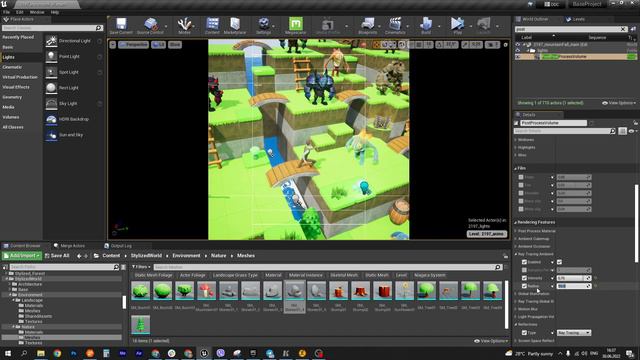This screenshot has width=640, height=360.
Task: Switch to the Output Log tab
Action: pos(118,246)
